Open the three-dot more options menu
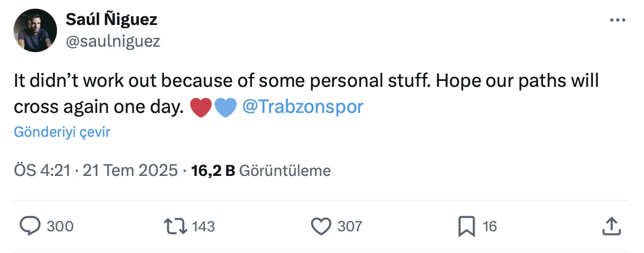Screen dimensions: 644x253 tap(618, 20)
